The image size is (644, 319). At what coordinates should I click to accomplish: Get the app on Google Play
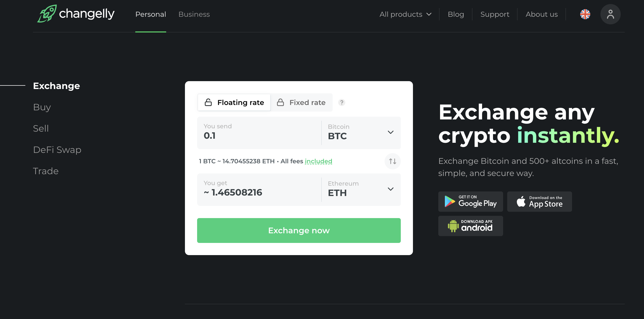pos(470,202)
